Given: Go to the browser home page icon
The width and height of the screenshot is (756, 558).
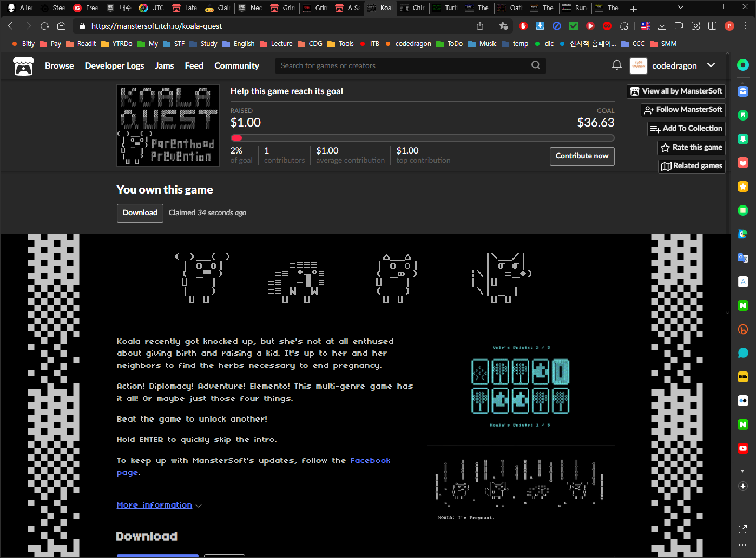Looking at the screenshot, I should (62, 26).
